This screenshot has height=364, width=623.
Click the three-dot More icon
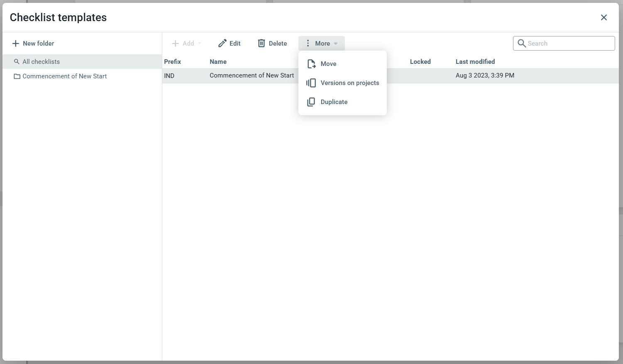[308, 44]
